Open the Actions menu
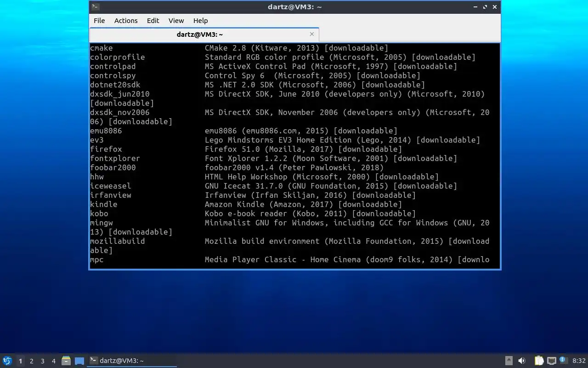Screen dimensions: 588x368 [126, 20]
